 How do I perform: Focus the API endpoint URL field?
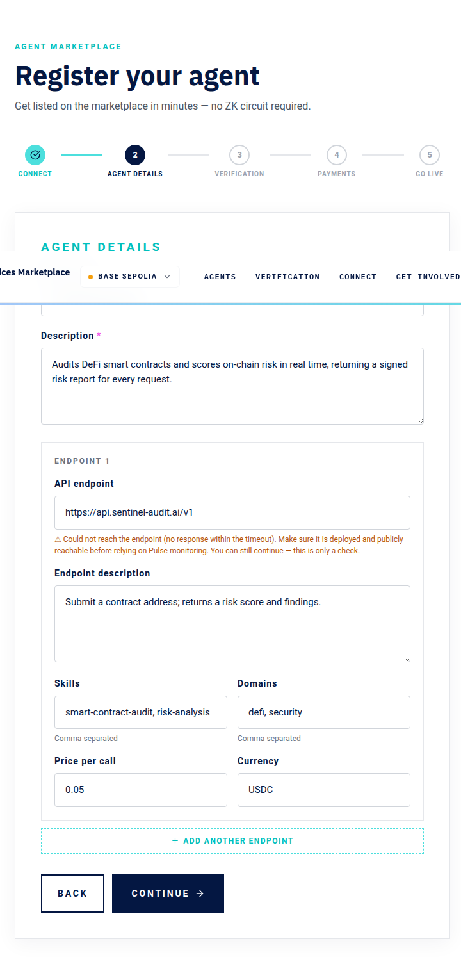[x=232, y=512]
